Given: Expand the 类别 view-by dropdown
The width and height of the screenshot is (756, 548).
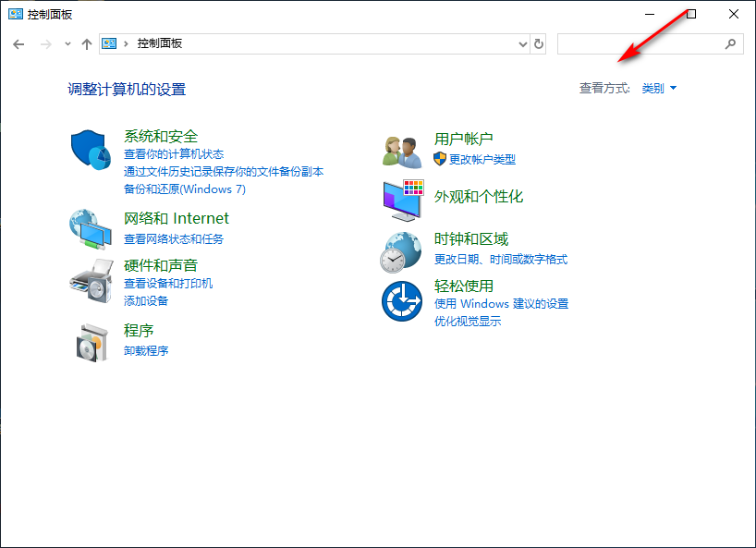Looking at the screenshot, I should [x=659, y=89].
